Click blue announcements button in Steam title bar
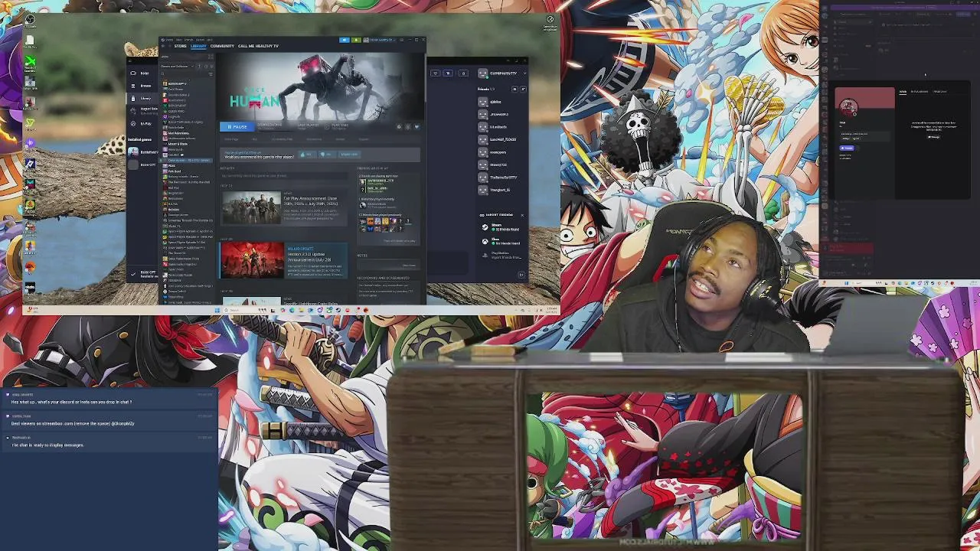This screenshot has height=551, width=980. pyautogui.click(x=345, y=40)
